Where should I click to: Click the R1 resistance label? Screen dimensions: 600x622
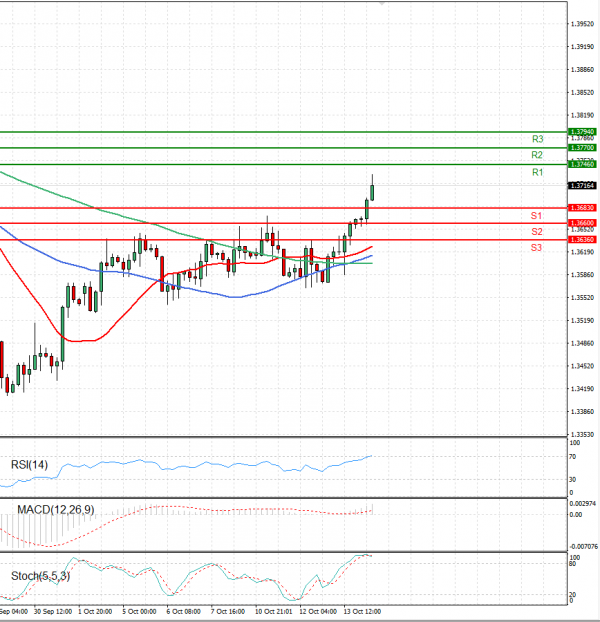click(x=537, y=172)
